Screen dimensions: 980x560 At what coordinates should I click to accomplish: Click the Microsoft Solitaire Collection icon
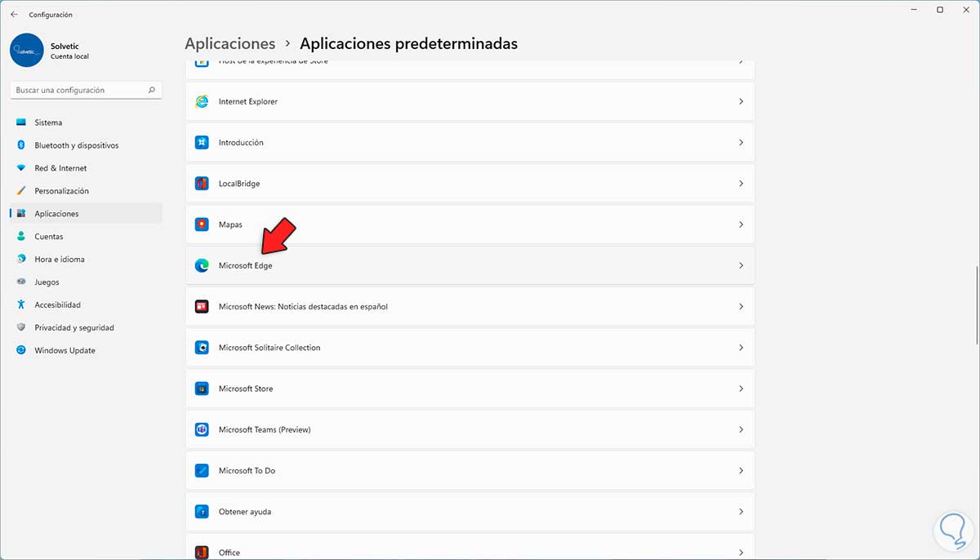[202, 348]
